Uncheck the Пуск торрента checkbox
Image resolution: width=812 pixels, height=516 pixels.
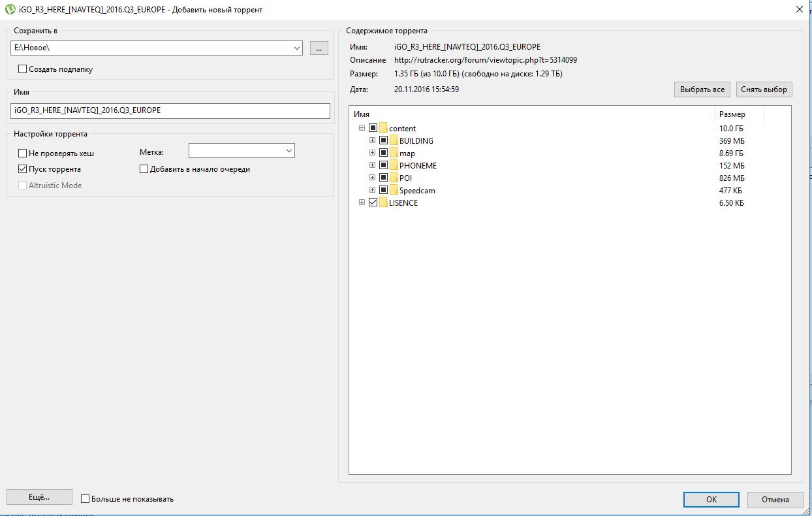pos(23,169)
